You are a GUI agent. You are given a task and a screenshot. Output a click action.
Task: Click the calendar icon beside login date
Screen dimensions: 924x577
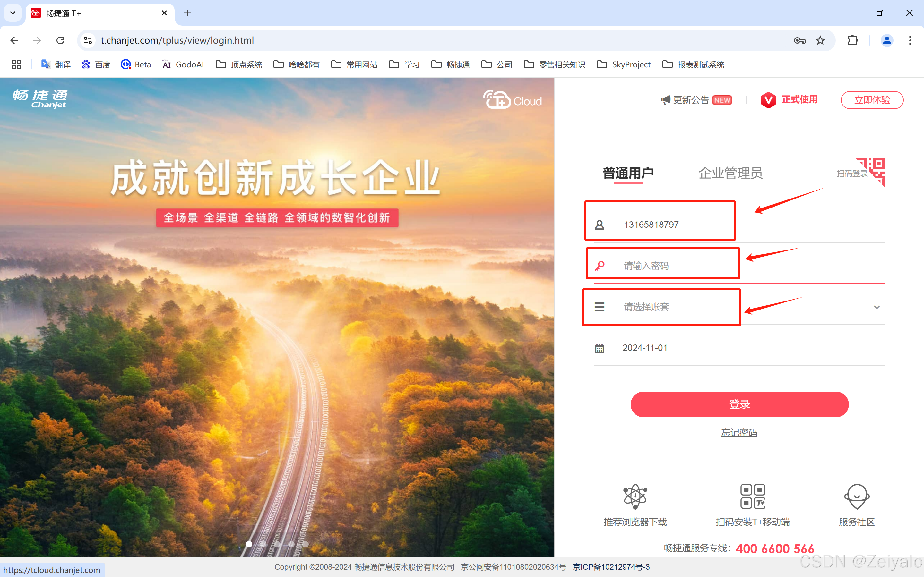pos(600,348)
